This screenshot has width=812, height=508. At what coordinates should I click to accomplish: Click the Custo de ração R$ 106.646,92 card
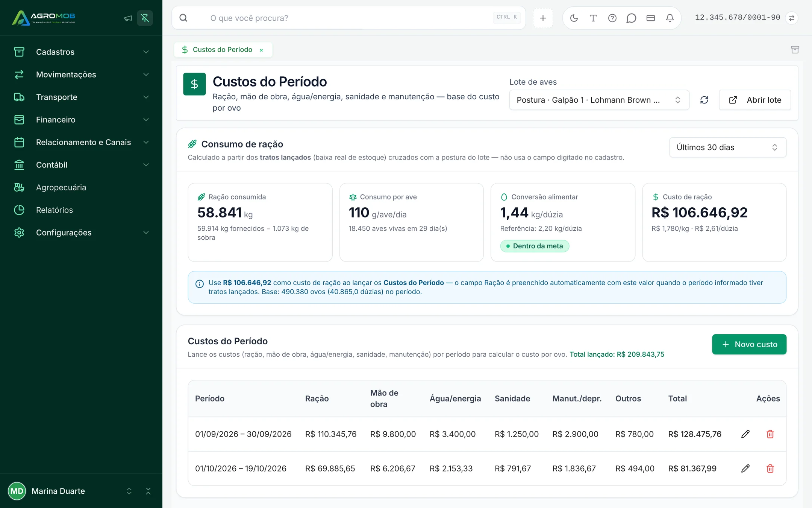714,222
